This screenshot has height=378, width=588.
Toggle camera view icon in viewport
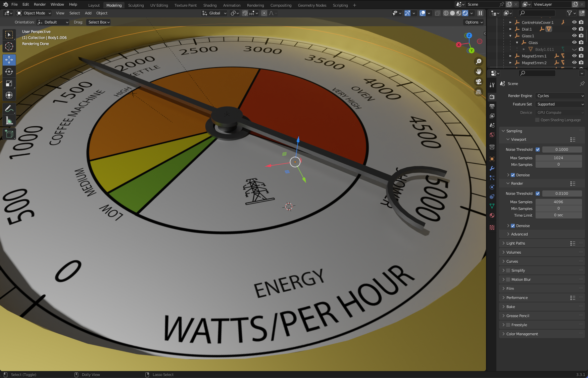coord(479,82)
